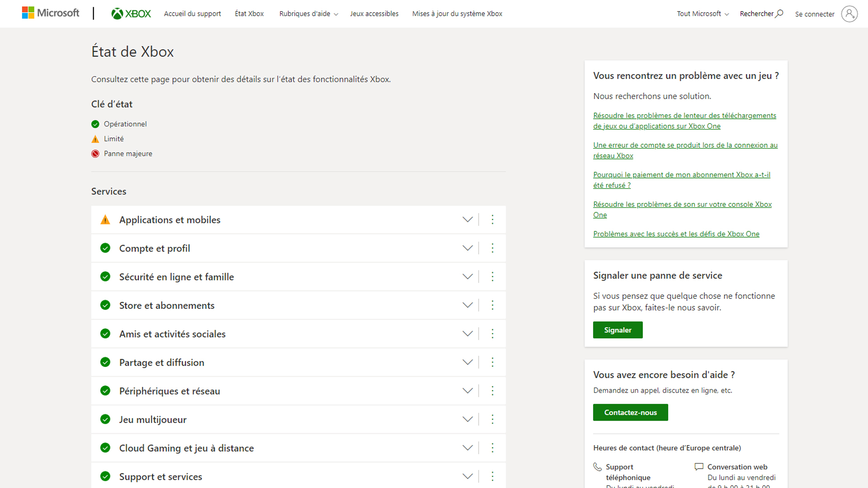Go to Mises à jour du système Xbox
The height and width of the screenshot is (488, 868).
click(457, 14)
